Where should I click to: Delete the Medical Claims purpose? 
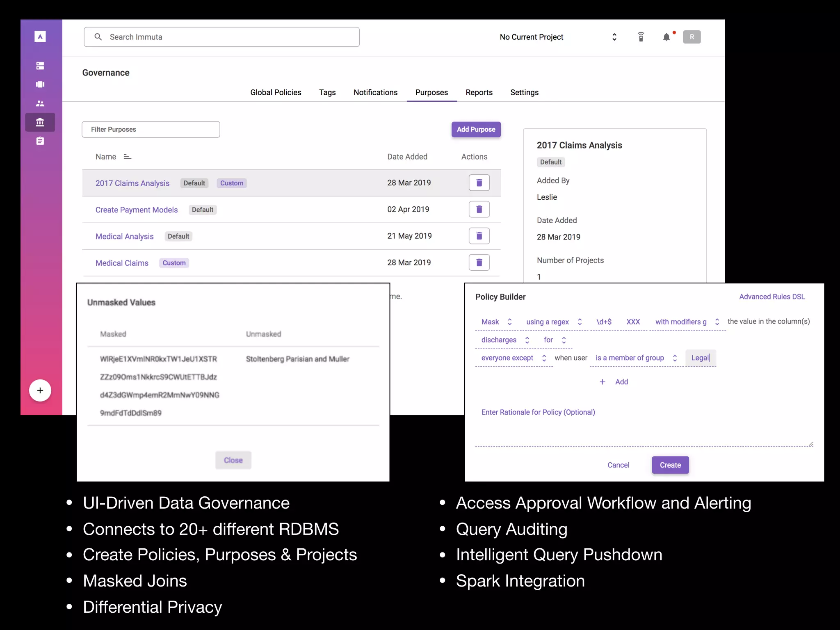[x=479, y=262]
